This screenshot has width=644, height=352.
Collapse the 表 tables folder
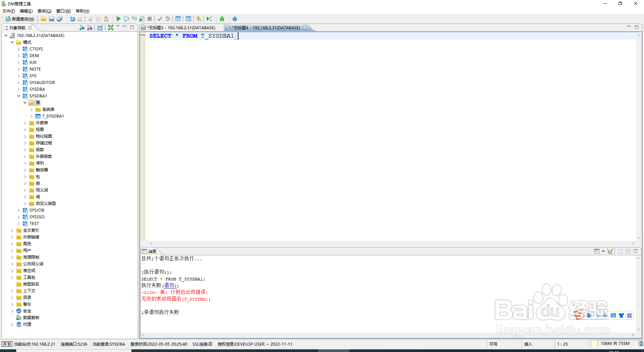[x=25, y=103]
